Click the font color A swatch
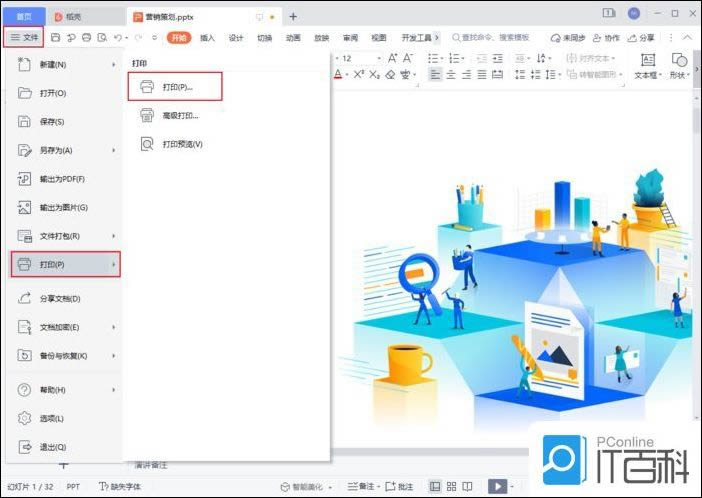This screenshot has width=702, height=498. (x=338, y=74)
